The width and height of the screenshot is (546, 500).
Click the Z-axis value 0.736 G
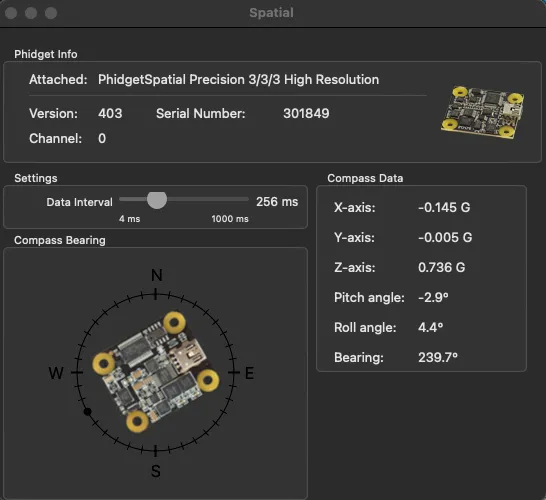pos(442,267)
